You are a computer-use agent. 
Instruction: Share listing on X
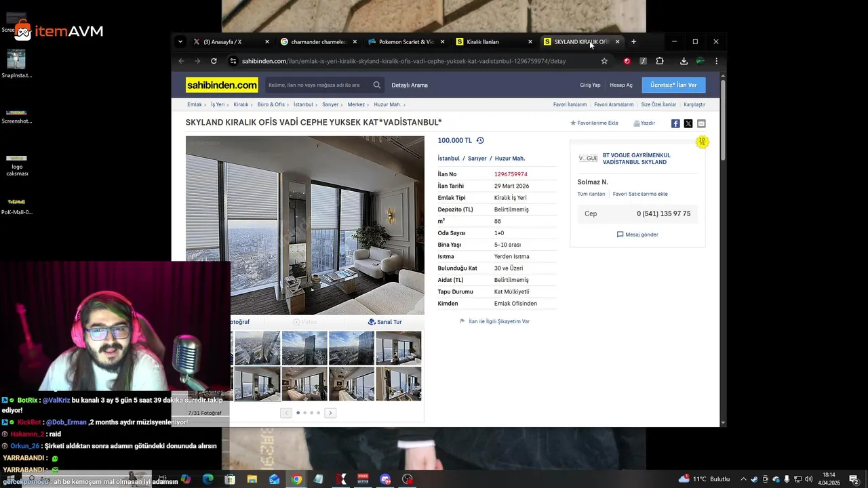(688, 123)
